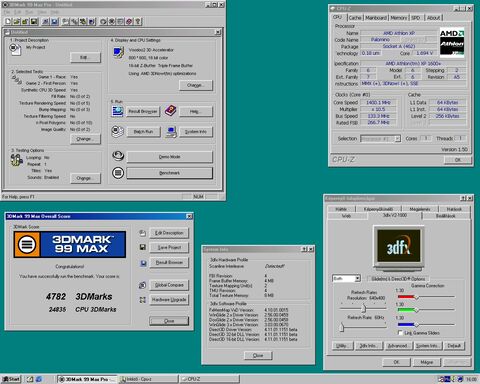
Task: Click the red gamma correction slider
Action: click(x=426, y=297)
